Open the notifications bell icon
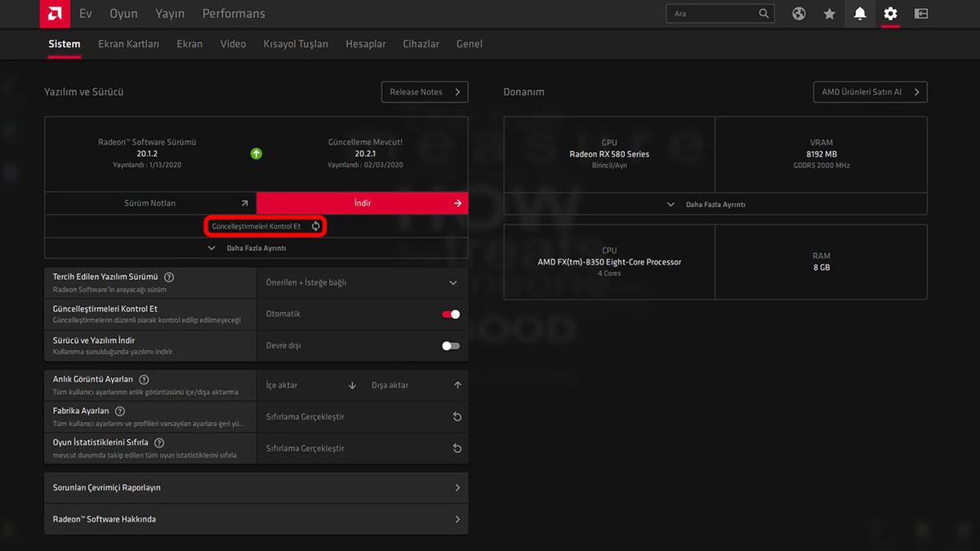This screenshot has height=551, width=980. click(x=859, y=13)
